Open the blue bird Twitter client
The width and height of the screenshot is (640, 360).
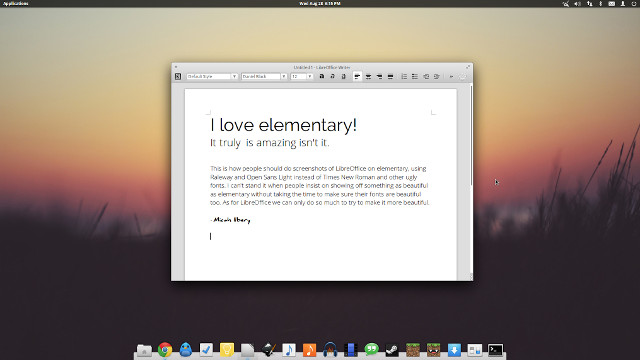coord(186,350)
